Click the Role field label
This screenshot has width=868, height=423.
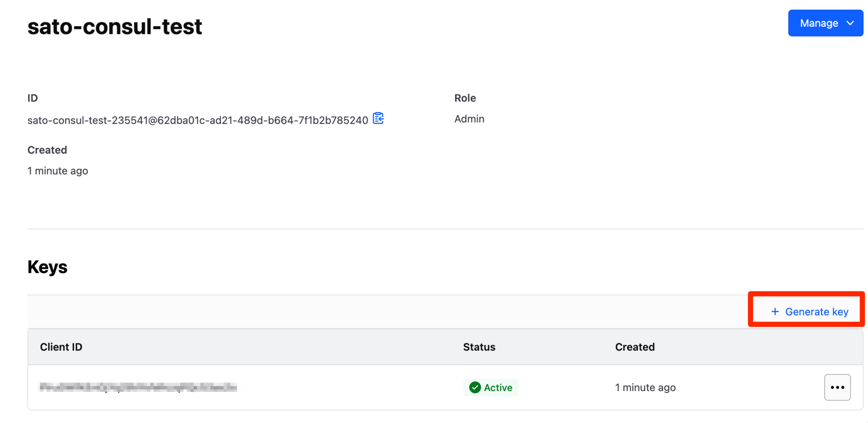point(465,98)
